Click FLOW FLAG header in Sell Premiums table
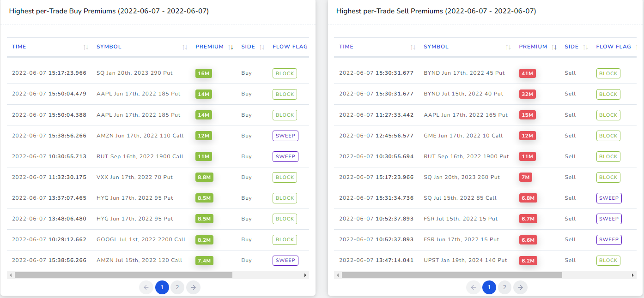Image resolution: width=644 pixels, height=298 pixels. pos(614,47)
